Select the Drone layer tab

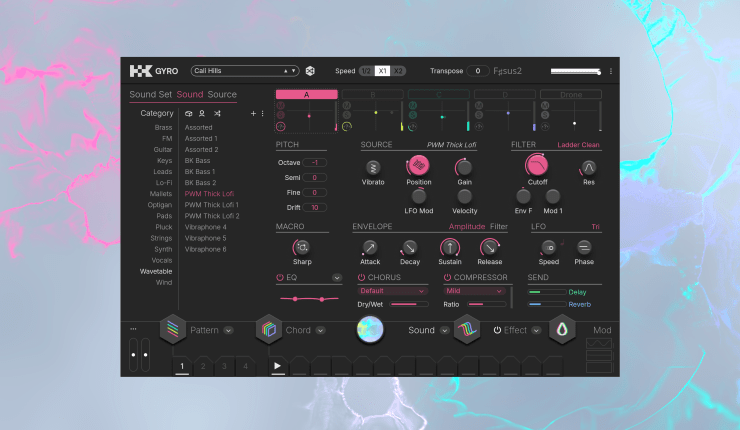pos(571,94)
